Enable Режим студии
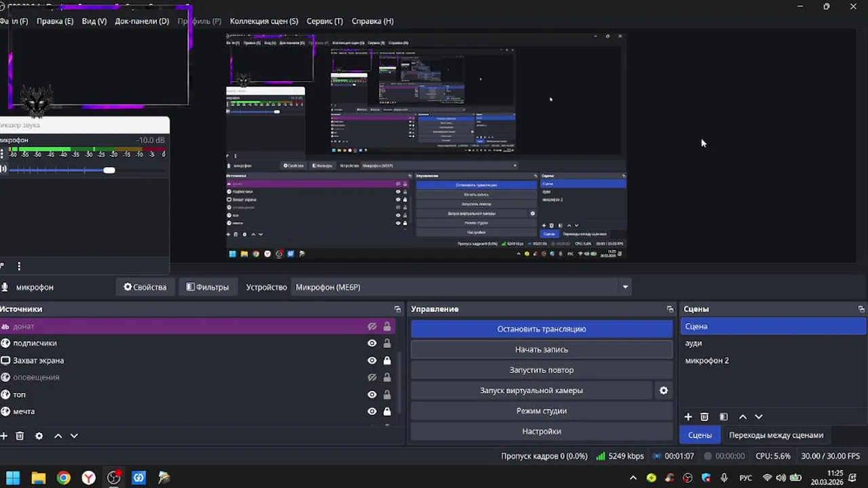The image size is (868, 488). [x=541, y=411]
